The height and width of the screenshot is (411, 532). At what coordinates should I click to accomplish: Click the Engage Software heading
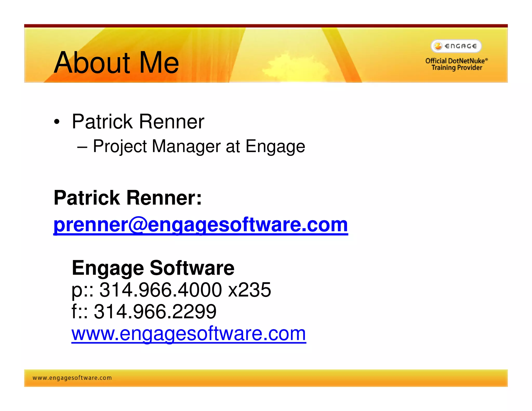point(153,268)
